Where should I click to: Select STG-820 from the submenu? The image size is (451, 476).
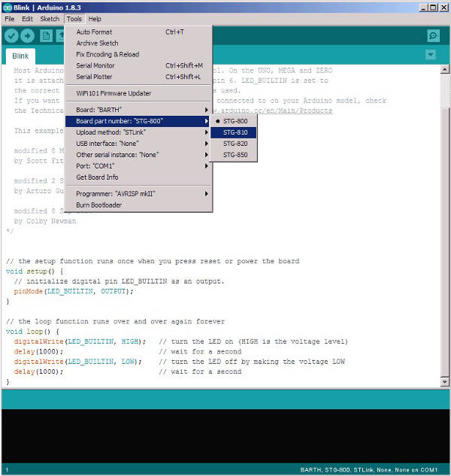click(x=235, y=144)
